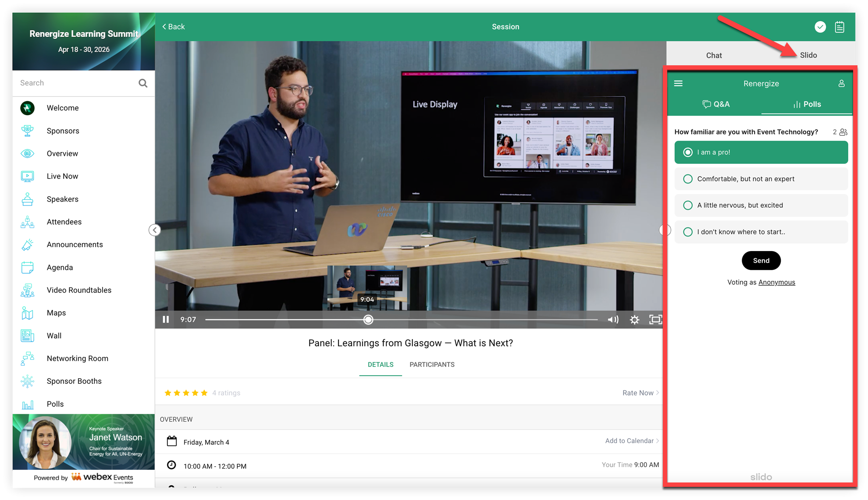The height and width of the screenshot is (500, 868).
Task: Go Back using the chevron link
Action: pos(174,27)
